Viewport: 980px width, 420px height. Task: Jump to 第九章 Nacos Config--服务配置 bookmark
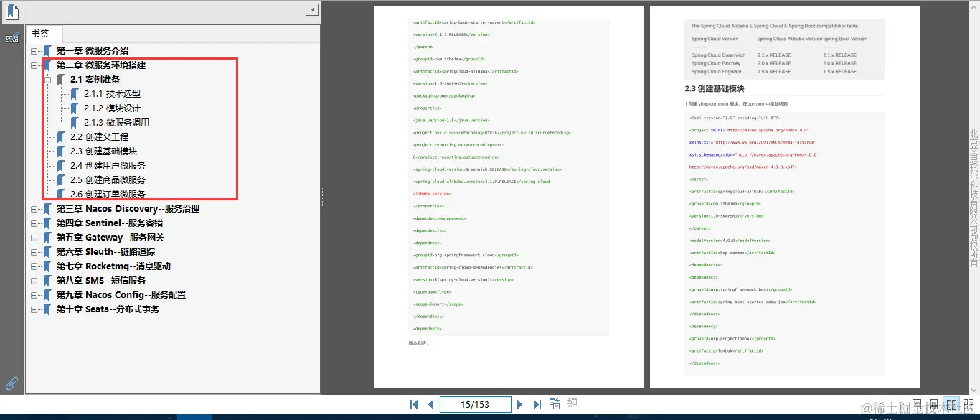coord(121,295)
